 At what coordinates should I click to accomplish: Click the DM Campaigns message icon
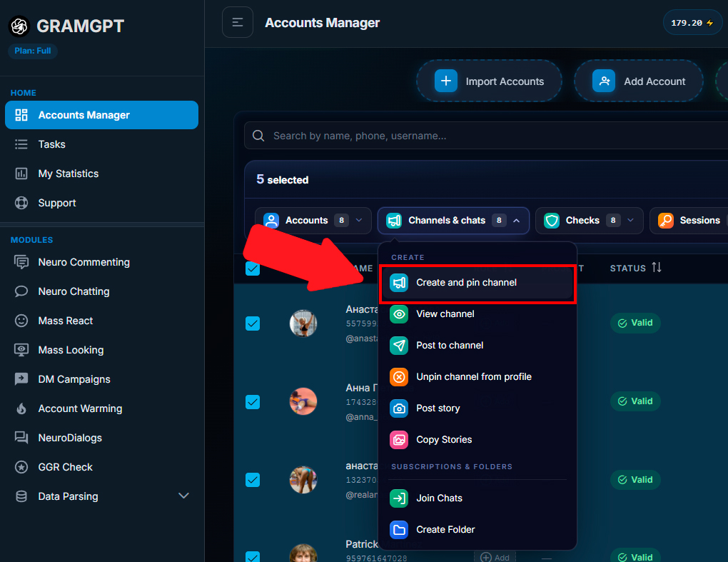[x=21, y=379]
